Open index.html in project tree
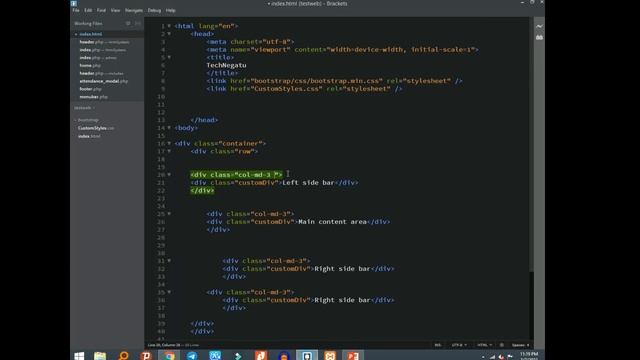This screenshot has width=640, height=360. (x=89, y=136)
